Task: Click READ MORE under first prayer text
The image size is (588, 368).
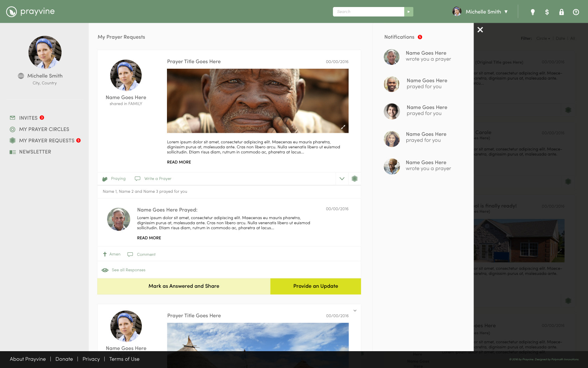Action: (x=179, y=162)
